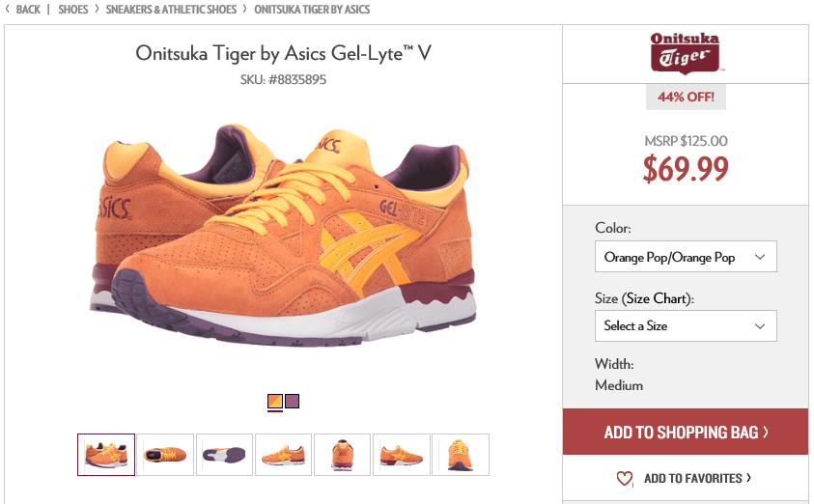Click the main orange sneaker product image
Image resolution: width=814 pixels, height=504 pixels.
(x=283, y=234)
